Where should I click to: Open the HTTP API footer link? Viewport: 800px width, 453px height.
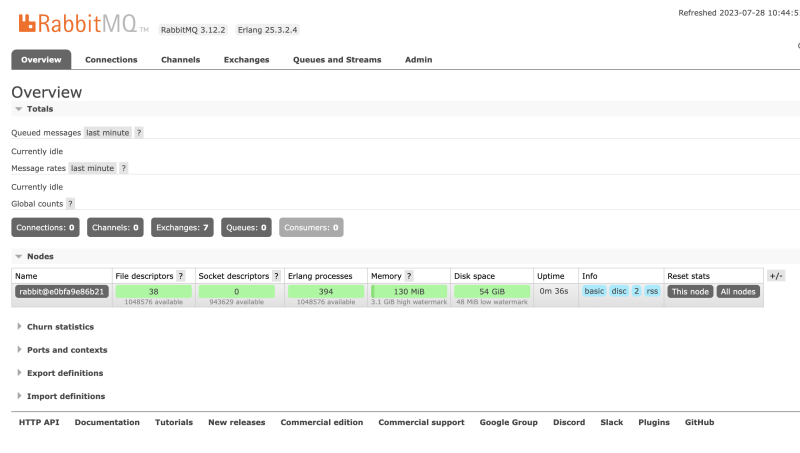(39, 422)
